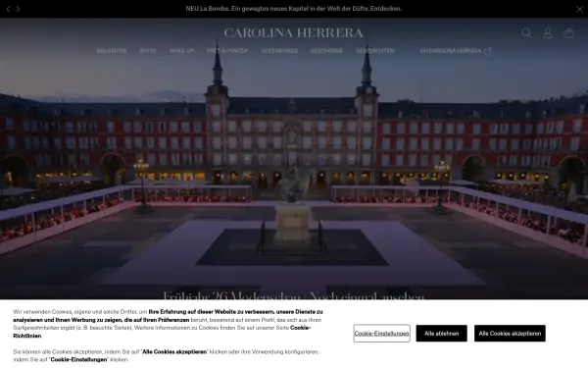Open the Accessoires menu
This screenshot has height=368, width=588.
pyautogui.click(x=279, y=51)
